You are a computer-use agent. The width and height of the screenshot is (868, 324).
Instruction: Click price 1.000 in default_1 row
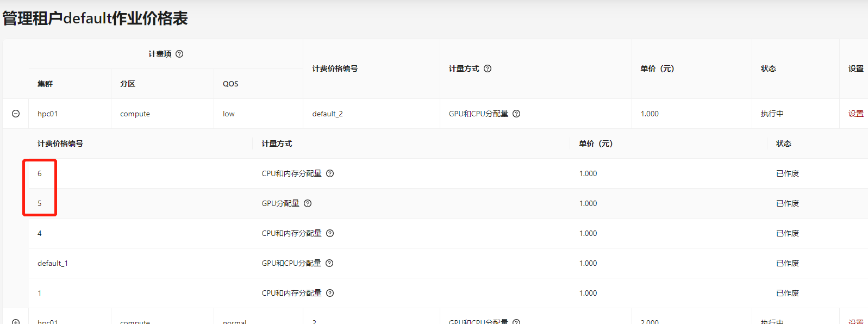click(588, 263)
